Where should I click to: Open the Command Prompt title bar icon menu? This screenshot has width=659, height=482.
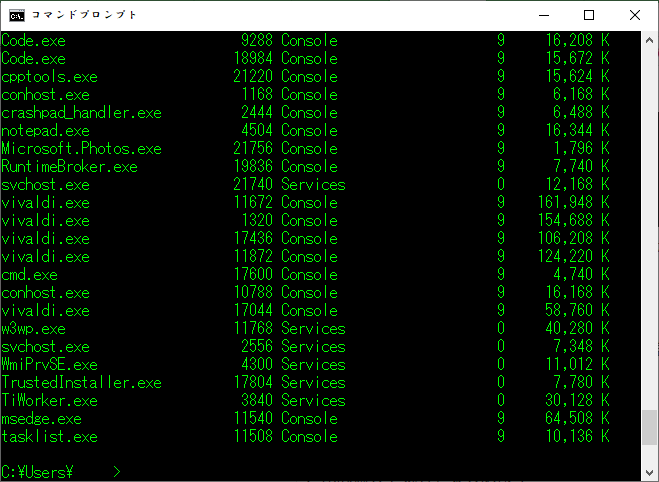coord(17,15)
